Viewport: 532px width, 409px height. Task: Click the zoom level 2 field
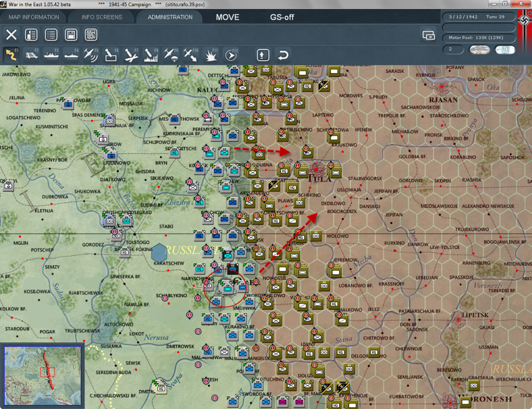[x=453, y=49]
